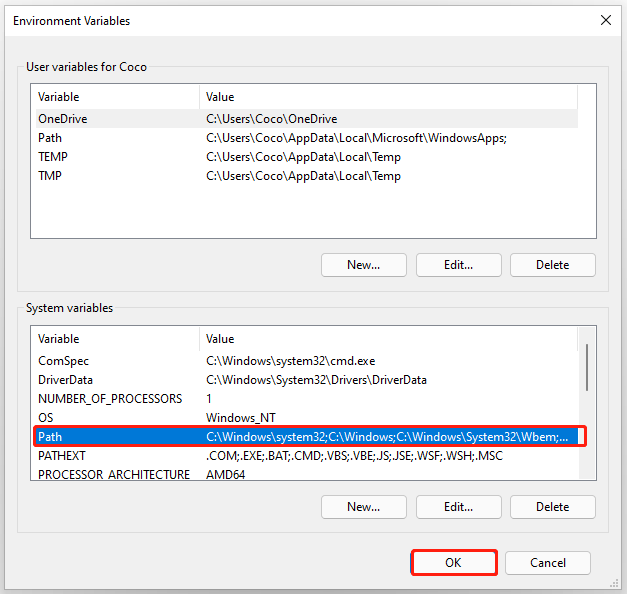This screenshot has width=627, height=594.
Task: Click value C:\Windows\System32\Drivers\DriverData
Action: tap(316, 380)
